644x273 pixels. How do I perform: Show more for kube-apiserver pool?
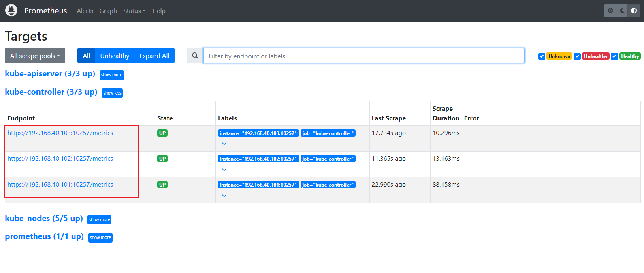pos(111,75)
